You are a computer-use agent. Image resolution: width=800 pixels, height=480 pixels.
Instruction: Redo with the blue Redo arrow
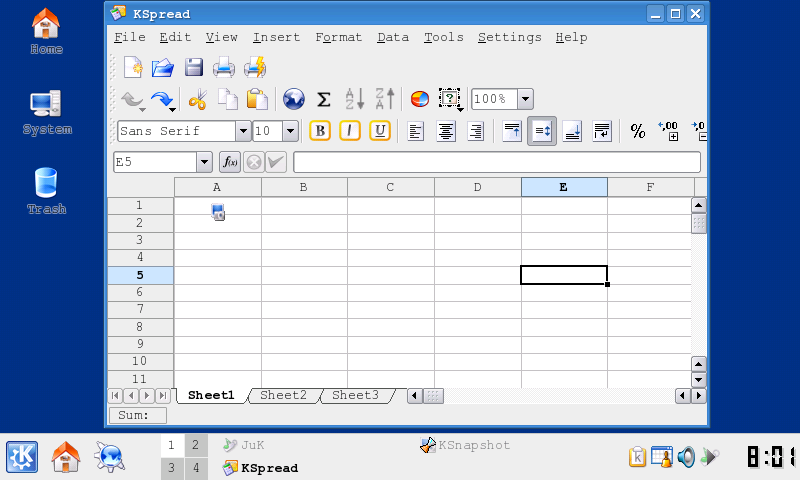[x=161, y=99]
